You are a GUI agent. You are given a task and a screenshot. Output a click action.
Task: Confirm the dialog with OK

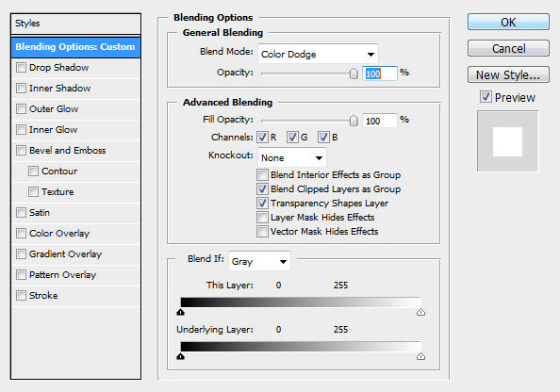tap(508, 22)
